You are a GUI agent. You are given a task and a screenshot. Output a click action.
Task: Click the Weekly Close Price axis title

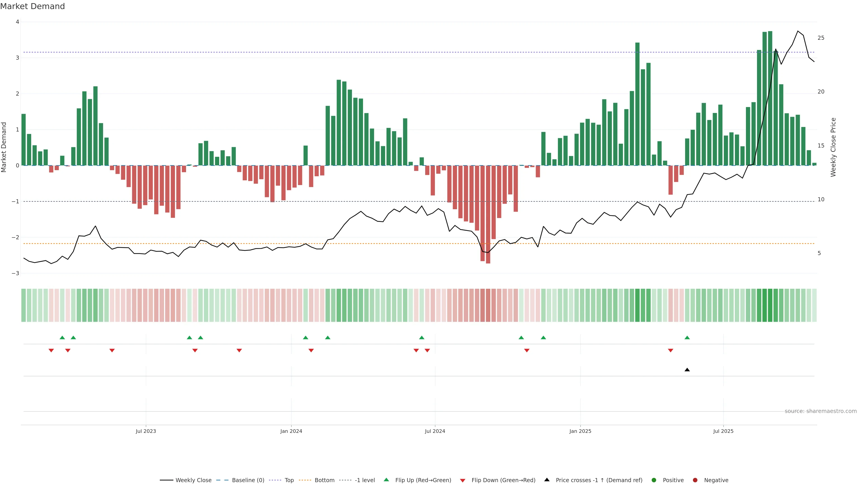833,147
